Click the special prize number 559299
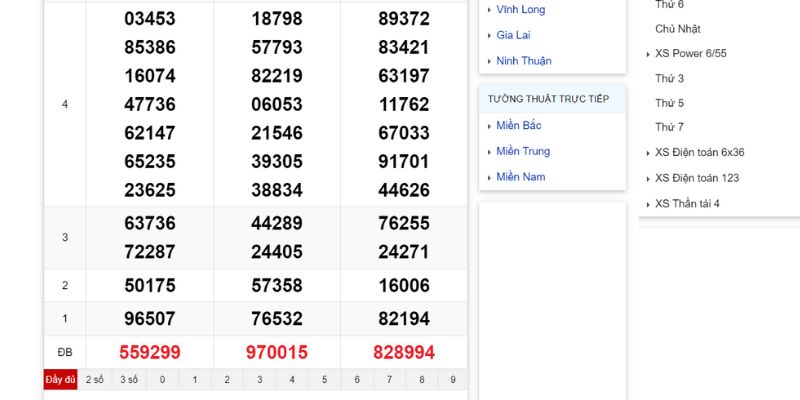This screenshot has width=800, height=400. tap(150, 352)
